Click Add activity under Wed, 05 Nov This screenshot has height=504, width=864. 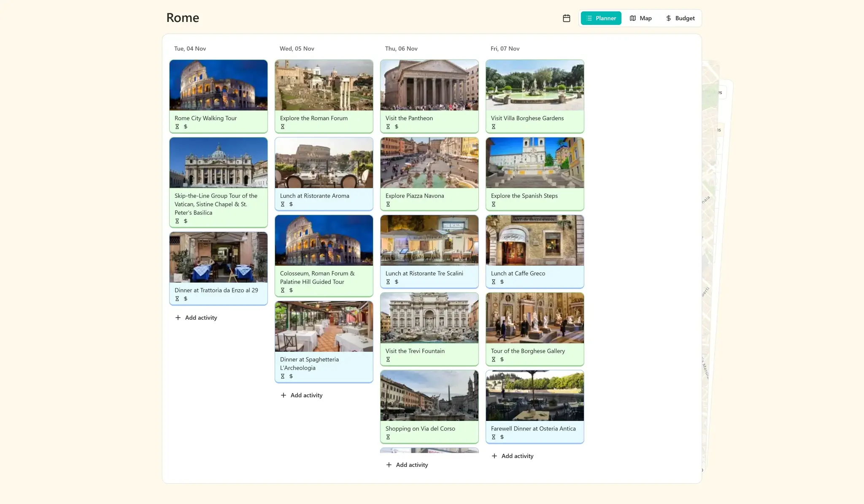pos(301,395)
